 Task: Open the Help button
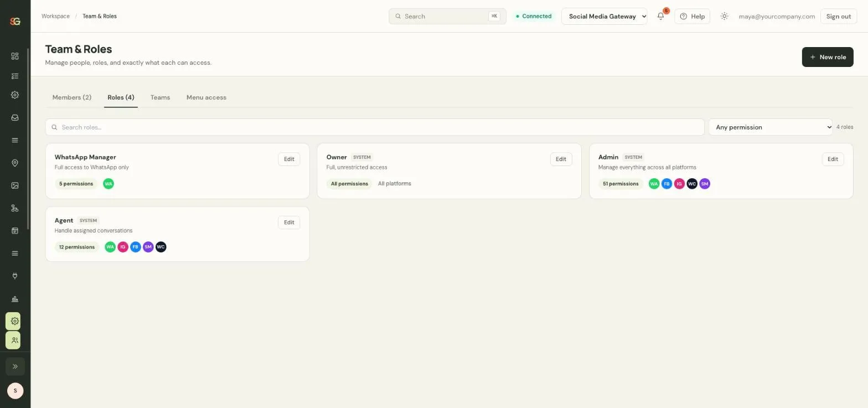(692, 16)
